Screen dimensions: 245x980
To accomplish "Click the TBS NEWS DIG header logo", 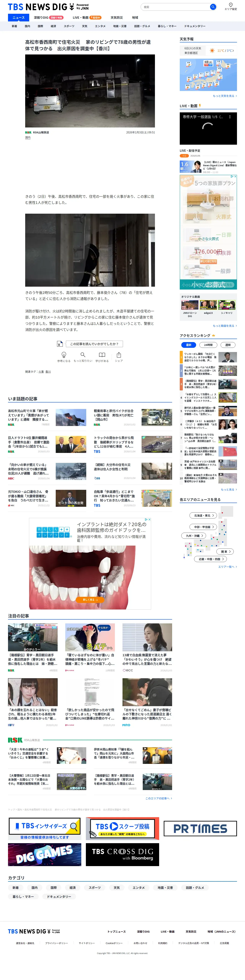I will (48, 7).
